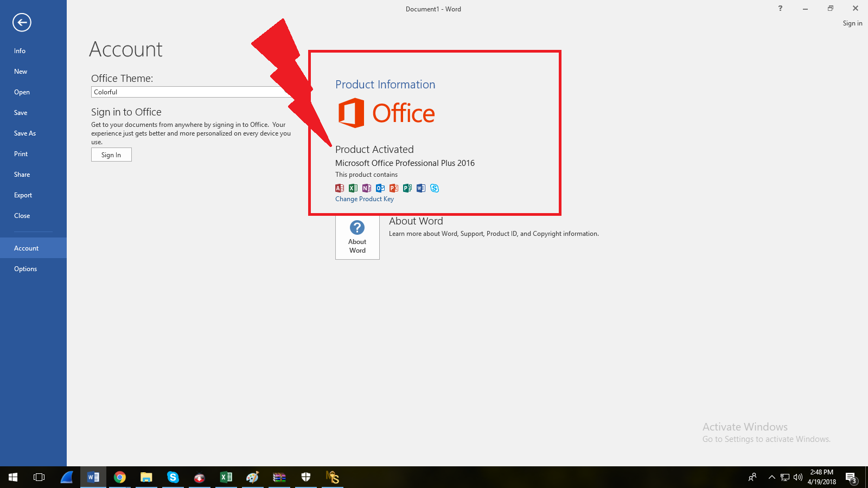The width and height of the screenshot is (868, 488).
Task: Click the Word icon in the taskbar
Action: coord(93,477)
